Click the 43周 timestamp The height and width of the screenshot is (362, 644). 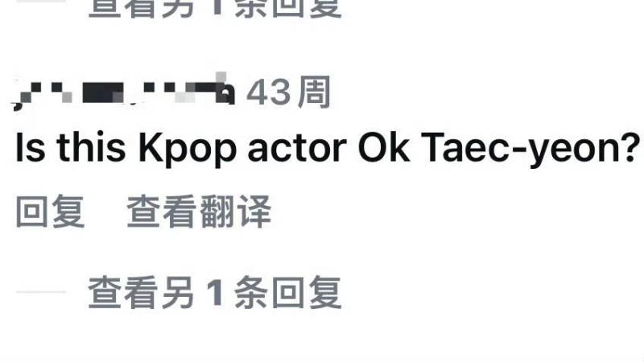tap(288, 92)
